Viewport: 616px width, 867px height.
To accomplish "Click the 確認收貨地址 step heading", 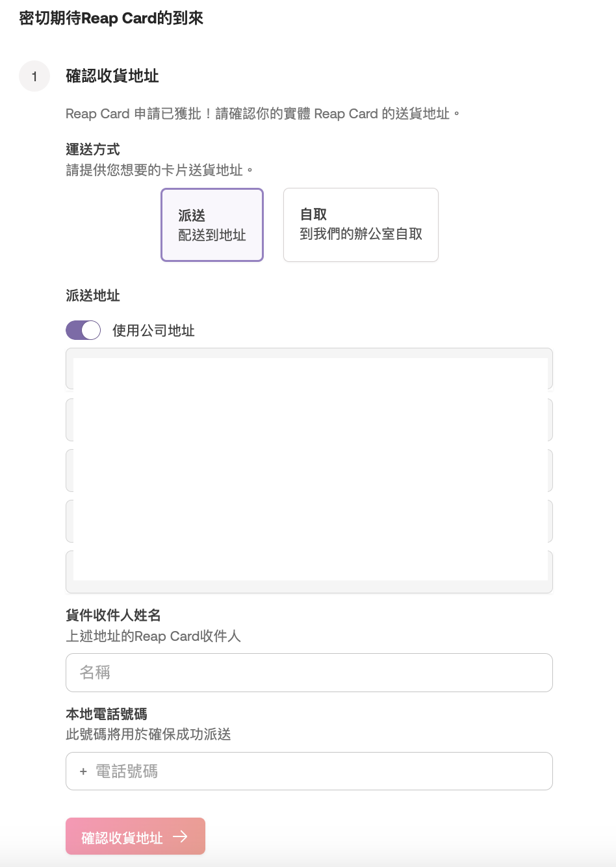I will (112, 76).
